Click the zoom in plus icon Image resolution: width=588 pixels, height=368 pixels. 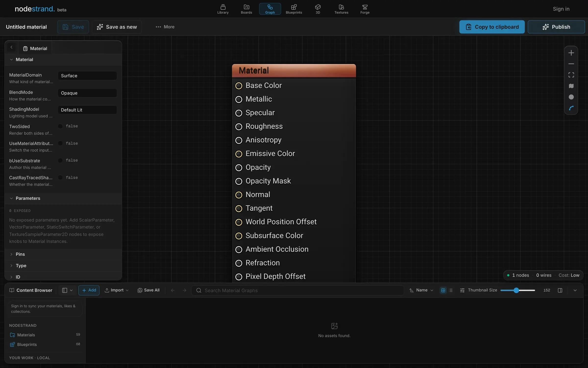[571, 53]
